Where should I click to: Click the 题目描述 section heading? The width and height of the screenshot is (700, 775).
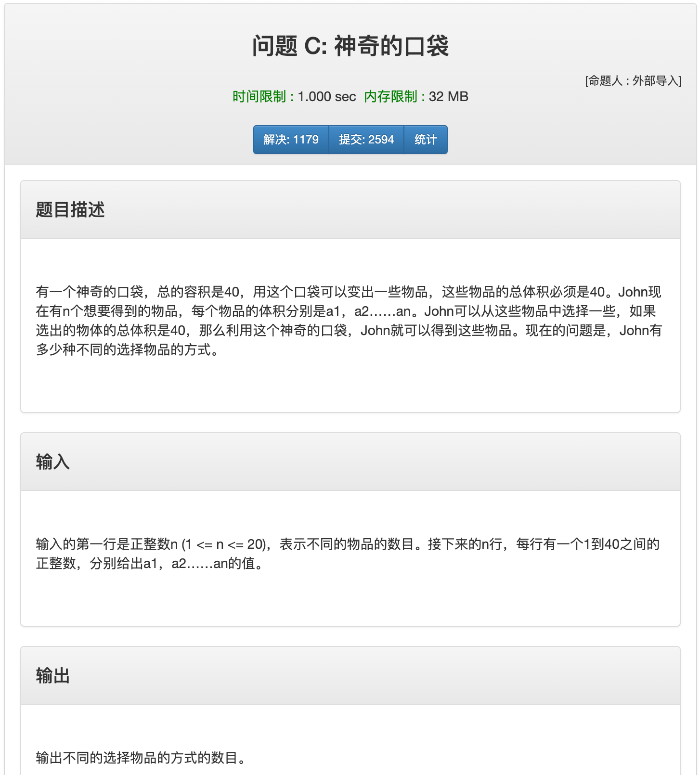[x=70, y=210]
